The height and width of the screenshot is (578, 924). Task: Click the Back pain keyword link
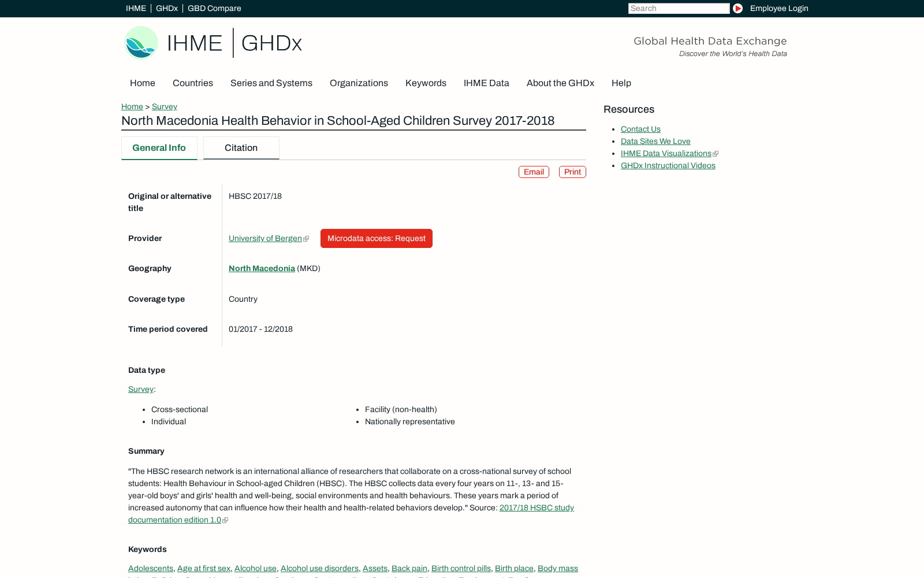[x=409, y=568]
